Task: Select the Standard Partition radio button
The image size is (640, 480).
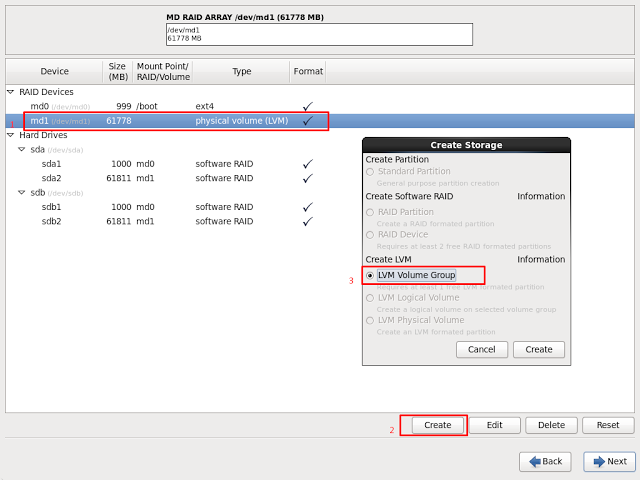Action: (x=371, y=172)
